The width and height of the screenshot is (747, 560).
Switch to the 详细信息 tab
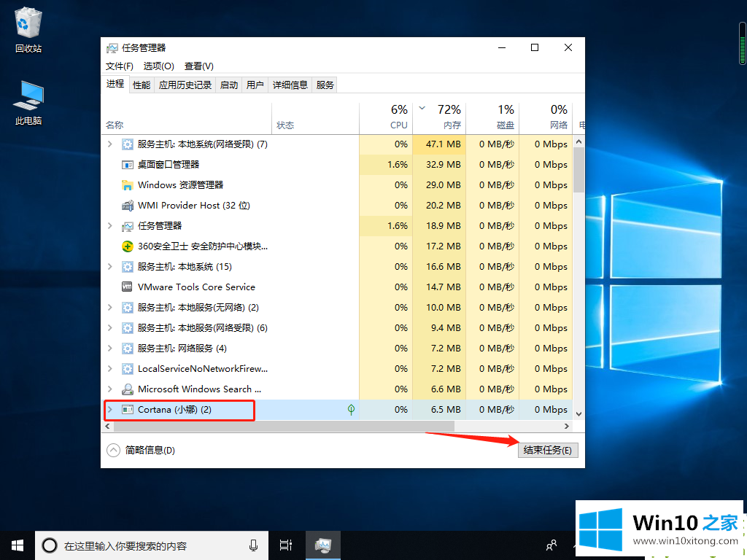[290, 85]
